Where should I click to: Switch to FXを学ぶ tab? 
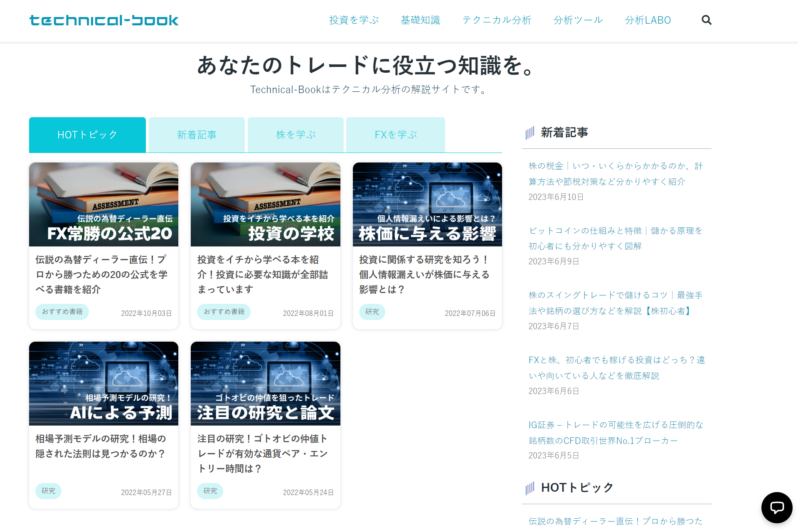point(395,135)
